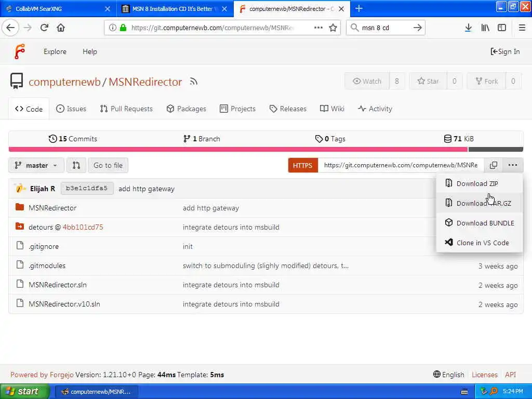Select Clone in VS Code option
This screenshot has height=399, width=532.
point(479,243)
